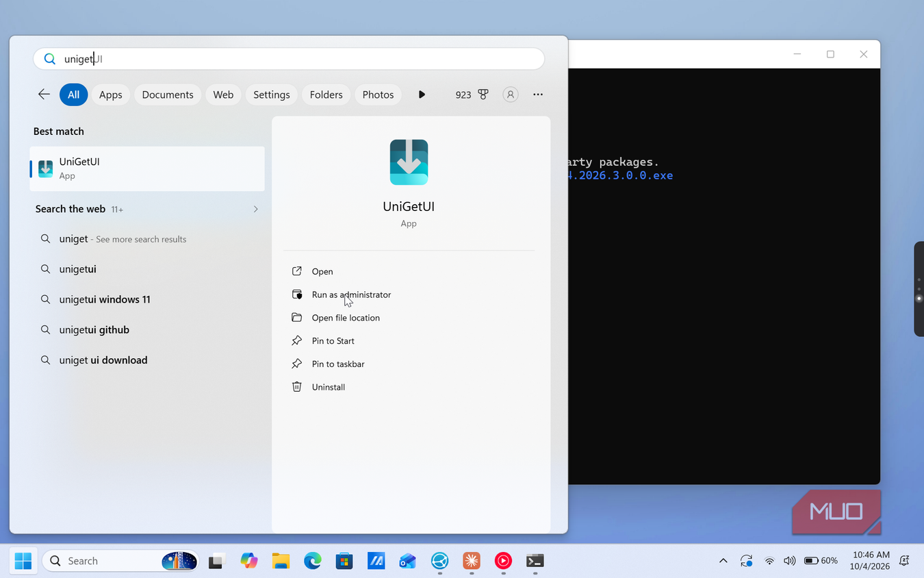Open the notifications bell in tray
The height and width of the screenshot is (578, 924).
coord(904,561)
